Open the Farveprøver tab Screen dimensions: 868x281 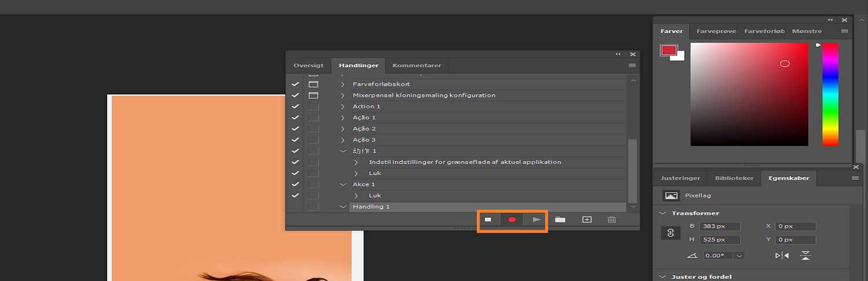click(716, 31)
